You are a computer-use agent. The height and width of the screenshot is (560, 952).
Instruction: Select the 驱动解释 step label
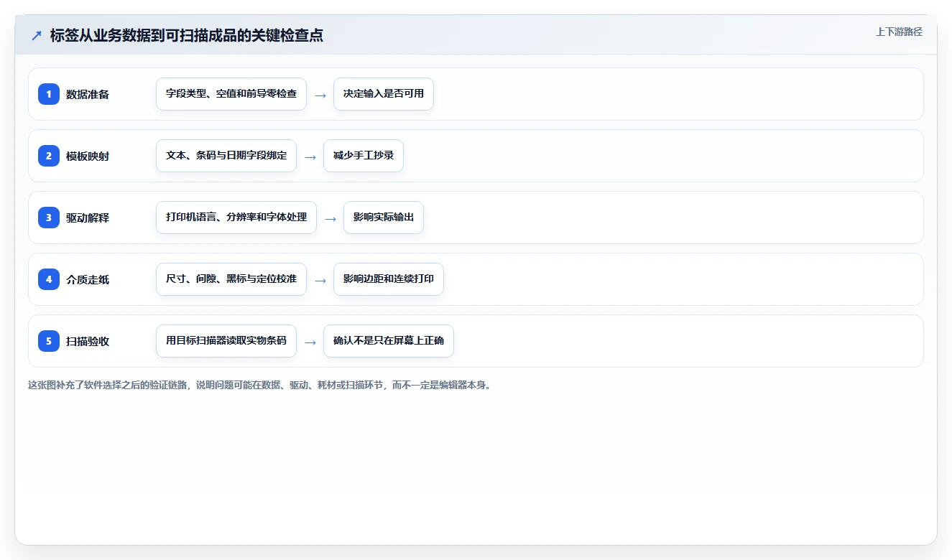[x=88, y=218]
